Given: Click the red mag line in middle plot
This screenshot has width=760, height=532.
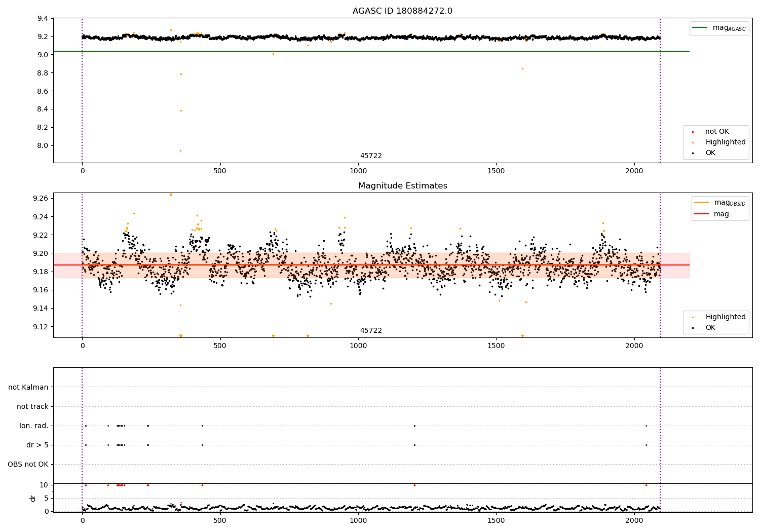Looking at the screenshot, I should coord(371,265).
